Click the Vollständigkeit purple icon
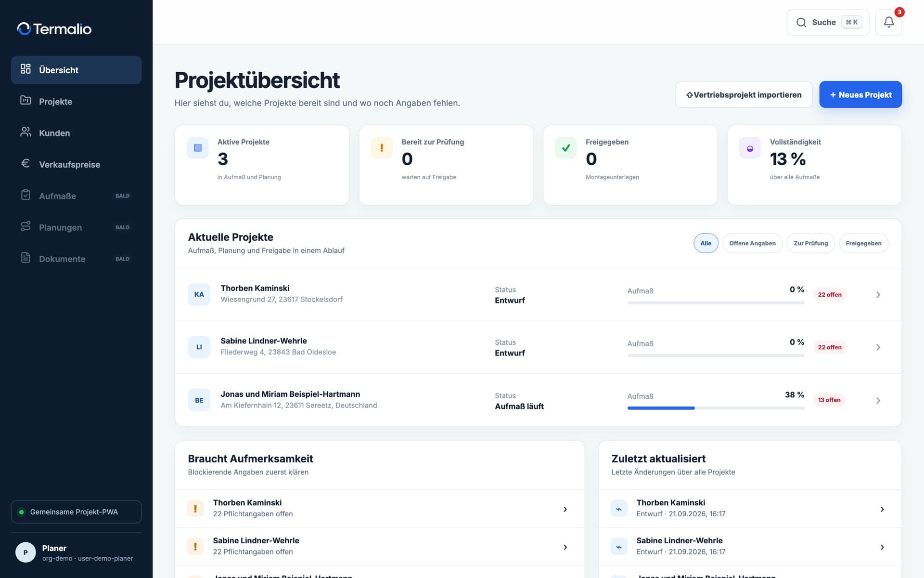The height and width of the screenshot is (578, 924). [x=750, y=148]
